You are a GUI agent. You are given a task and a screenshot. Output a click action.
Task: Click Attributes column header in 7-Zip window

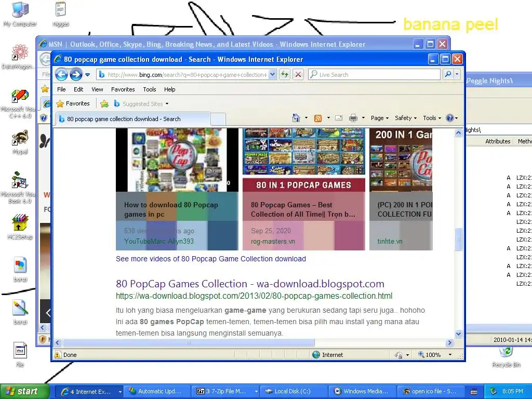[x=498, y=141]
